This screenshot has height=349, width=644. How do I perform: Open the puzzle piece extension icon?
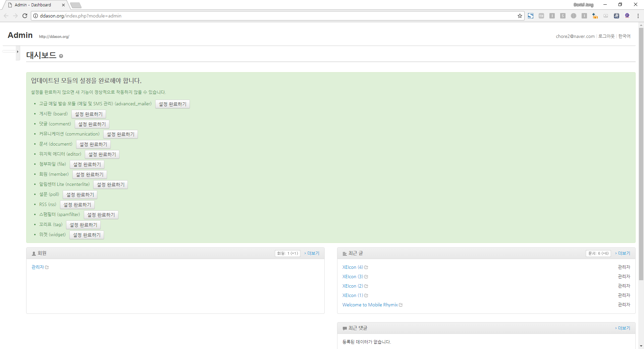coord(616,16)
